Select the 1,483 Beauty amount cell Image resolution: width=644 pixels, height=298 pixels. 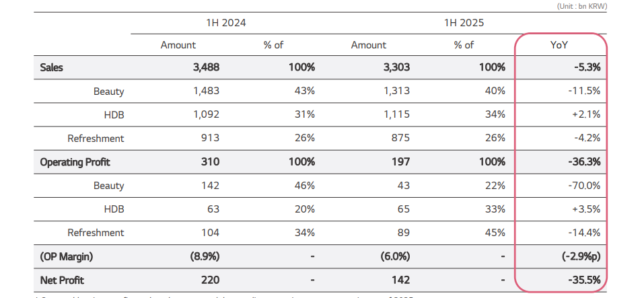click(205, 91)
